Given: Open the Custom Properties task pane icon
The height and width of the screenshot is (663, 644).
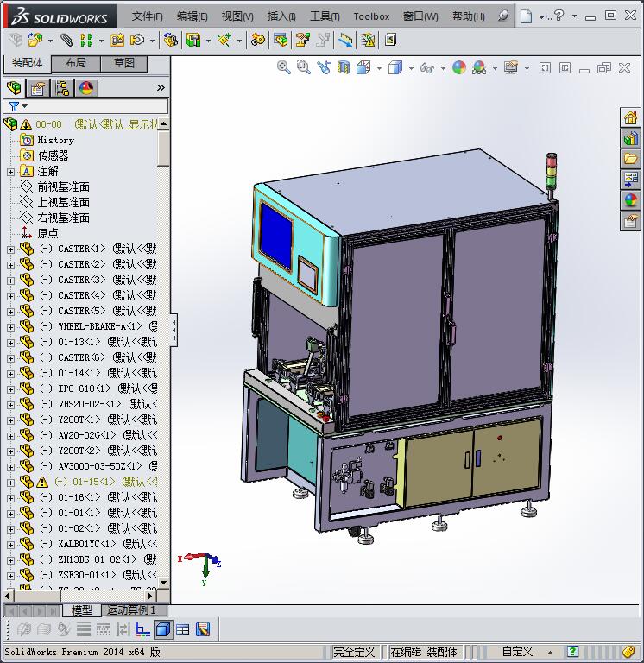Looking at the screenshot, I should 630,221.
